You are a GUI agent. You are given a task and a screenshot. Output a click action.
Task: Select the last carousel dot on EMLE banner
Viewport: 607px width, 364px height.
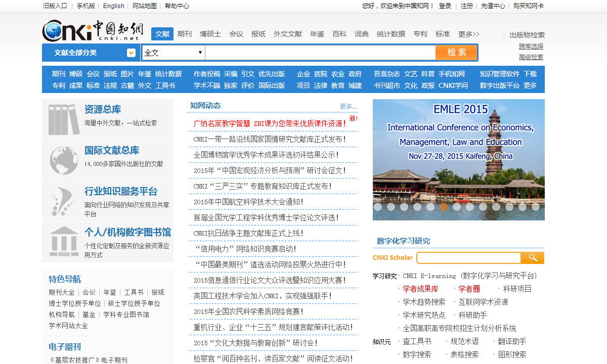[x=536, y=206]
